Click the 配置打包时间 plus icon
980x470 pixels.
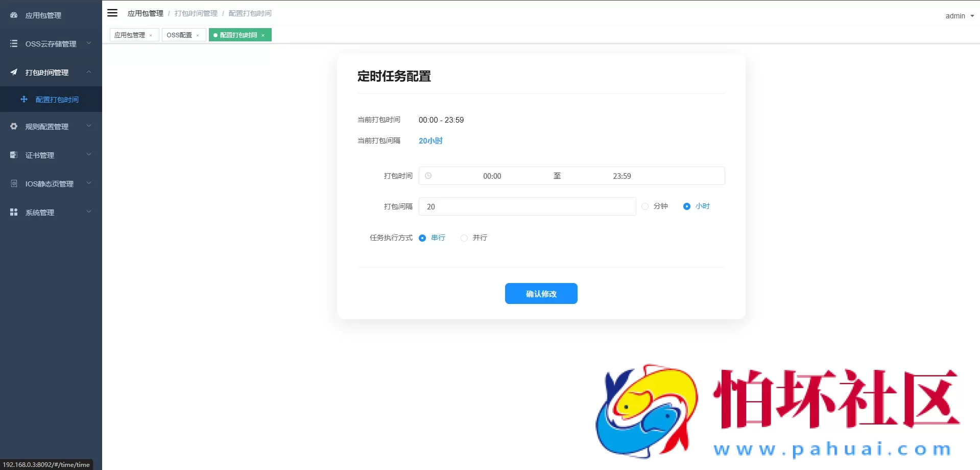[24, 99]
